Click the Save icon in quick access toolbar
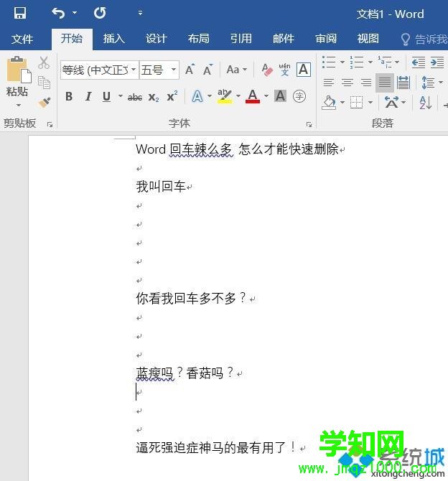Viewport: 448px width, 481px height. (20, 14)
